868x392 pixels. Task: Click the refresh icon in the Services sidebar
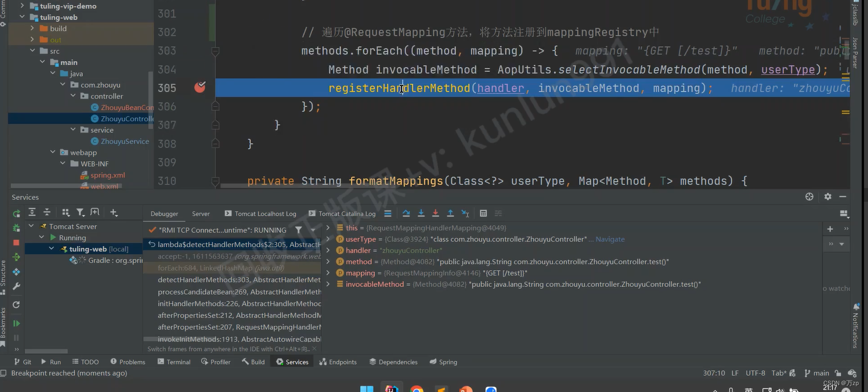17,305
